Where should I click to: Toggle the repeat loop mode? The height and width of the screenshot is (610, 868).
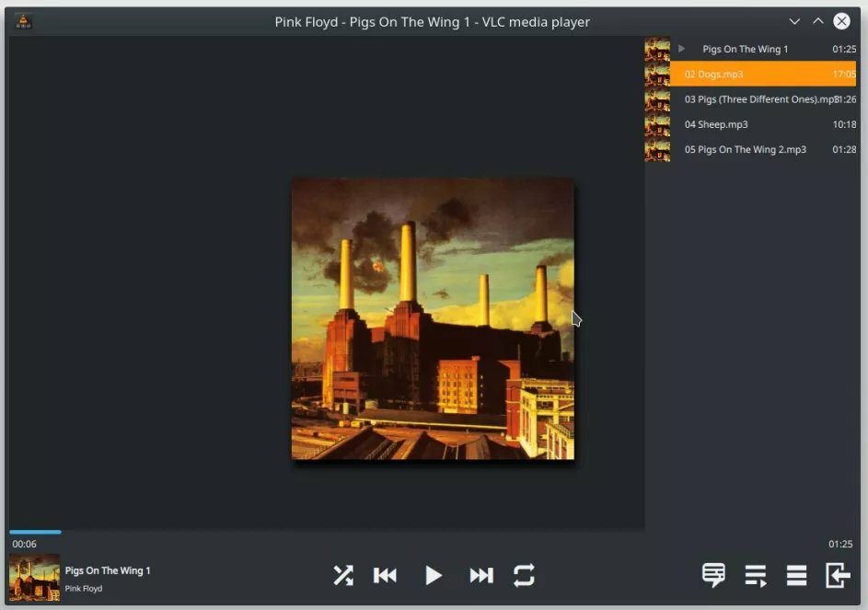[x=524, y=575]
